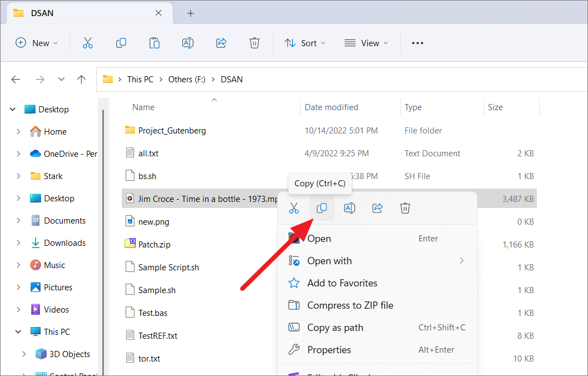The width and height of the screenshot is (588, 376).
Task: Click the Share icon in the top toolbar
Action: (x=221, y=43)
